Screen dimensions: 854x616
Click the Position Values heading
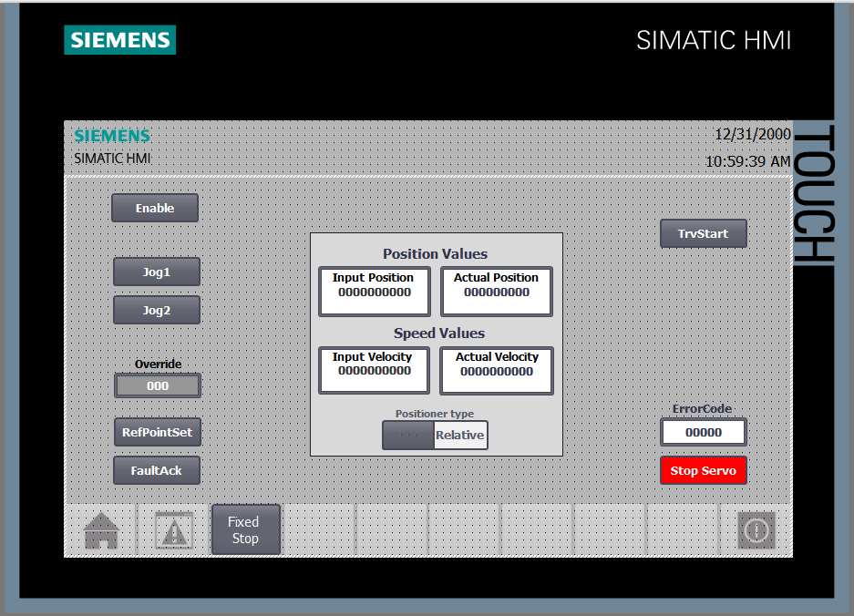pos(435,254)
